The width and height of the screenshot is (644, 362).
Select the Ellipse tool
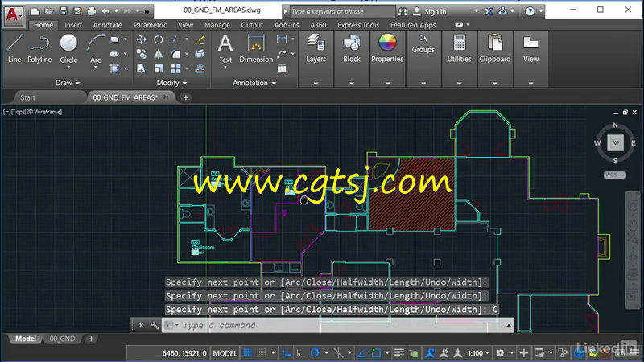114,54
